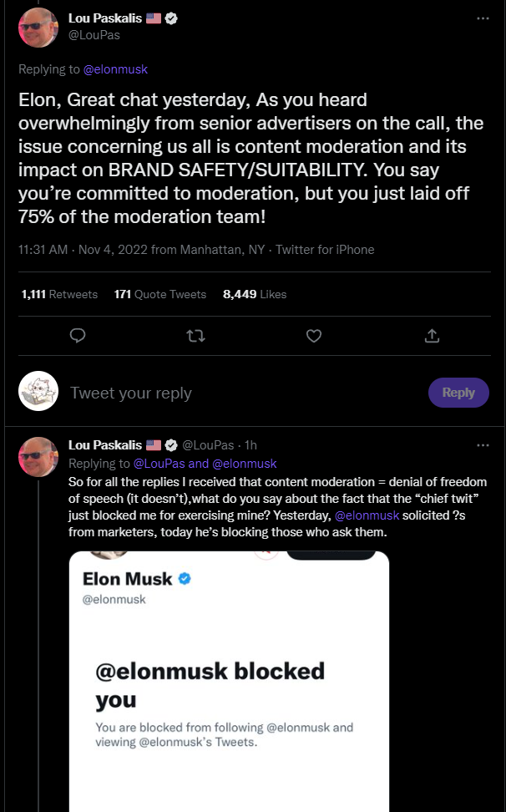
Task: Click your own avatar beside the reply box
Action: (x=38, y=392)
